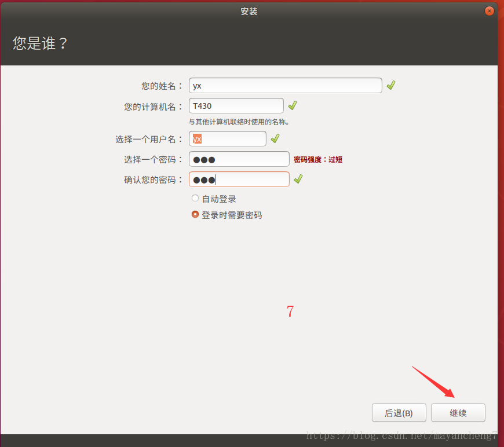The height and width of the screenshot is (447, 504).
Task: Click the 与其他计算机联络时使用的名称 hint text
Action: tap(239, 122)
